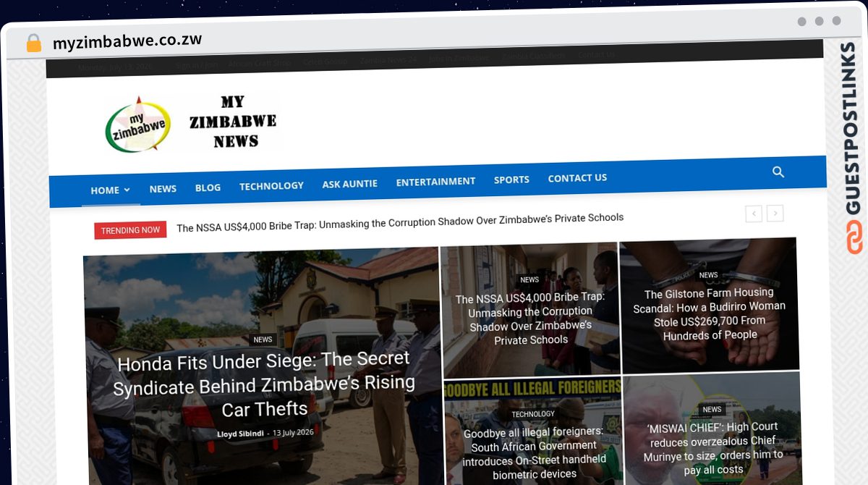
Task: Click News tag on NSSA card
Action: click(529, 279)
